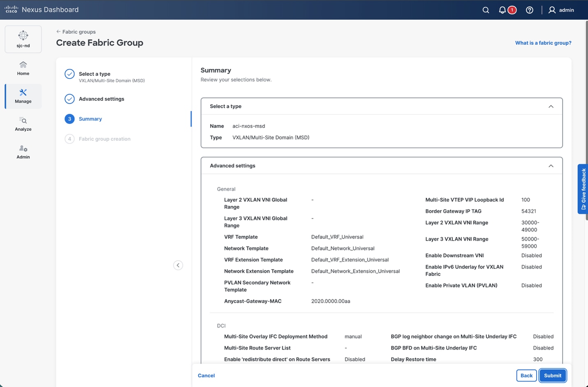Click the Back button
Viewport: 588px width, 387px height.
pos(526,375)
